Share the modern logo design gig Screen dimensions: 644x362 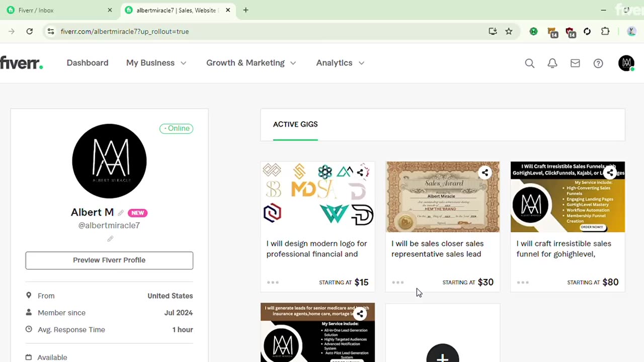[x=360, y=172]
